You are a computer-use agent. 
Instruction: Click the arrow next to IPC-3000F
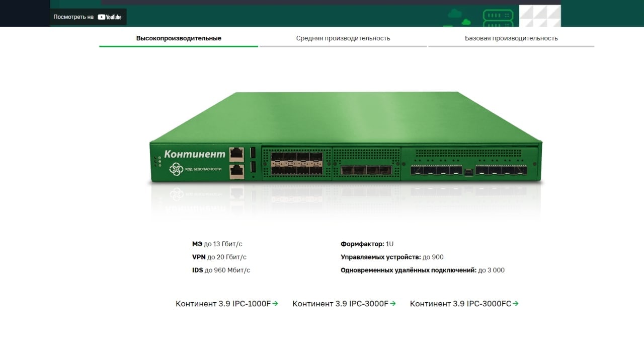[x=393, y=304]
